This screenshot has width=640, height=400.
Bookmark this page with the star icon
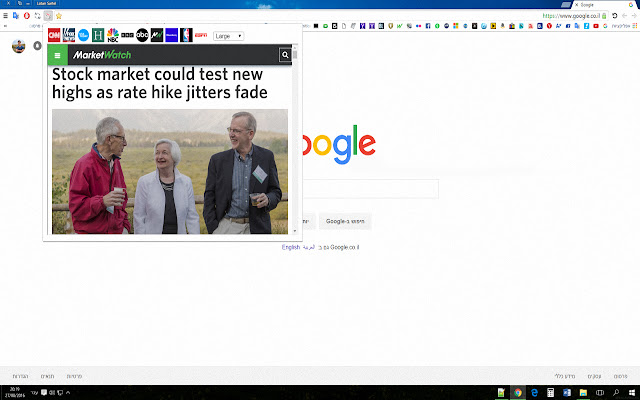pos(59,16)
